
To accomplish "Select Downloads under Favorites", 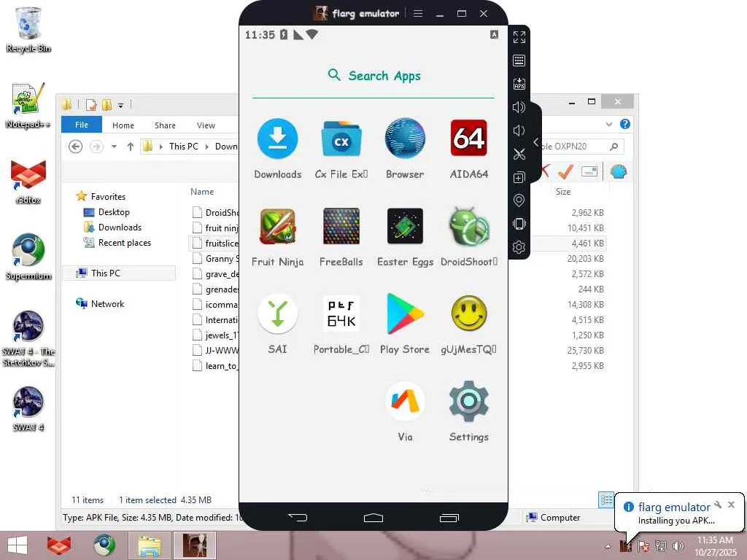I will tap(120, 227).
